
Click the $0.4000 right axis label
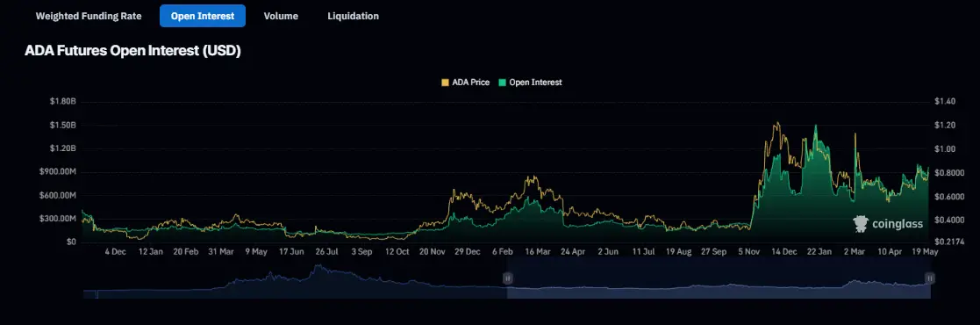click(x=948, y=220)
